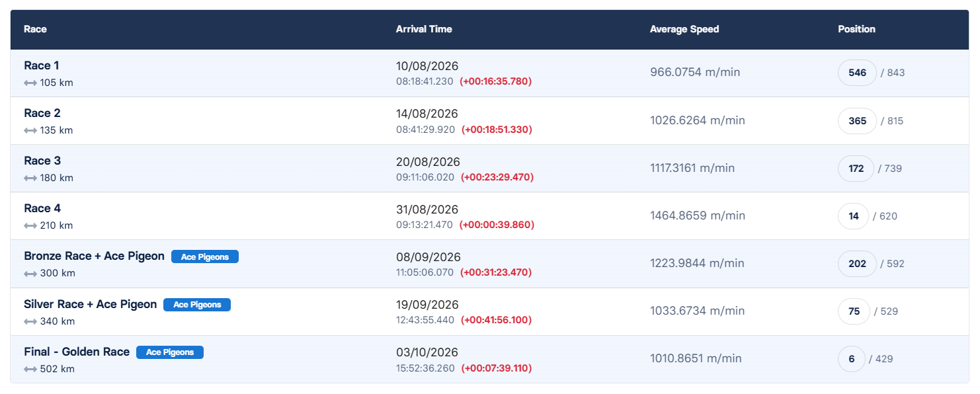Screen dimensions: 980x394
Task: Click the distance arrow icon beside 105 km
Action: tap(30, 83)
